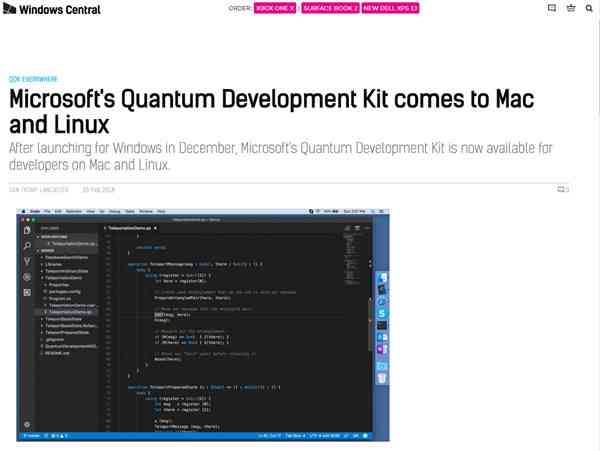Click the Quantum Development Kit headline
Viewport: 600px width, 451px height.
(x=271, y=111)
